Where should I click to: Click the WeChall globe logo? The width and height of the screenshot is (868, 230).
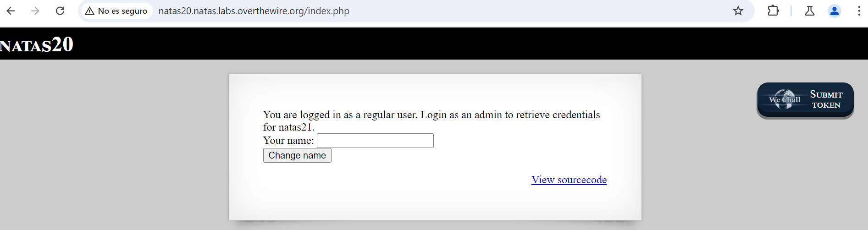coord(785,99)
